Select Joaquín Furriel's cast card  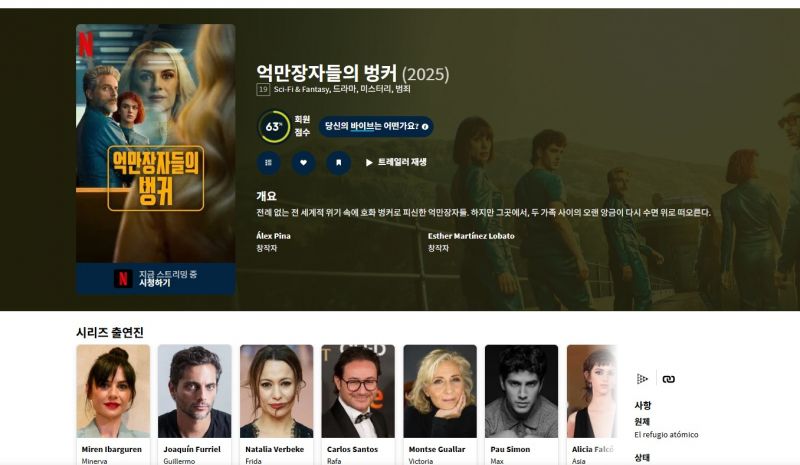(194, 405)
